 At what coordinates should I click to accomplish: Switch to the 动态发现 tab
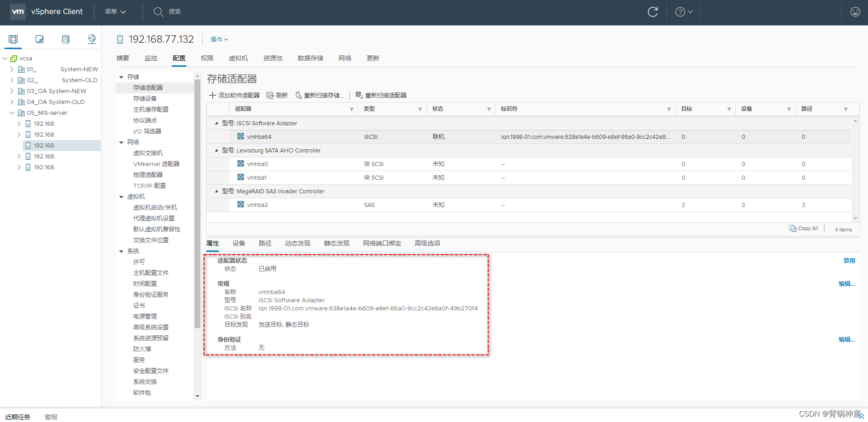point(297,243)
